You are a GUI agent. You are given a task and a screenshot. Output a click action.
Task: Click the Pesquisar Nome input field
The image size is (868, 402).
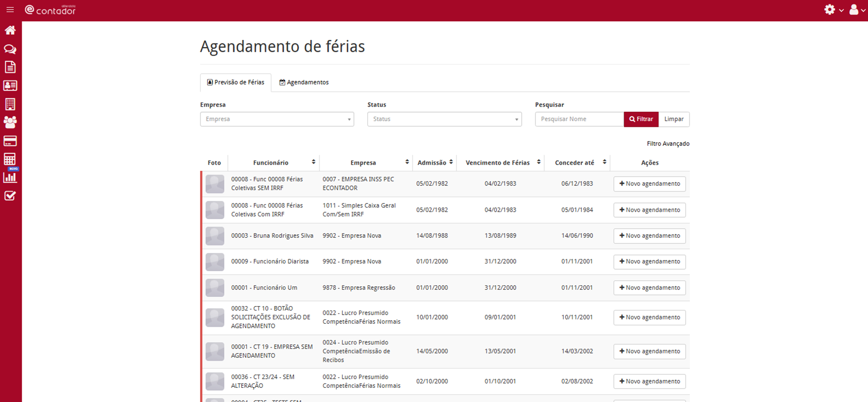coord(579,119)
